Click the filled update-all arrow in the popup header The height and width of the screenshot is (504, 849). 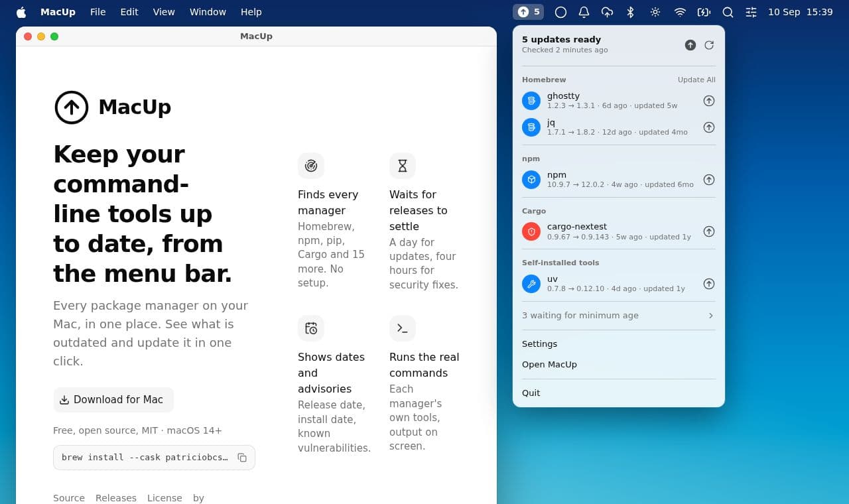pyautogui.click(x=690, y=45)
